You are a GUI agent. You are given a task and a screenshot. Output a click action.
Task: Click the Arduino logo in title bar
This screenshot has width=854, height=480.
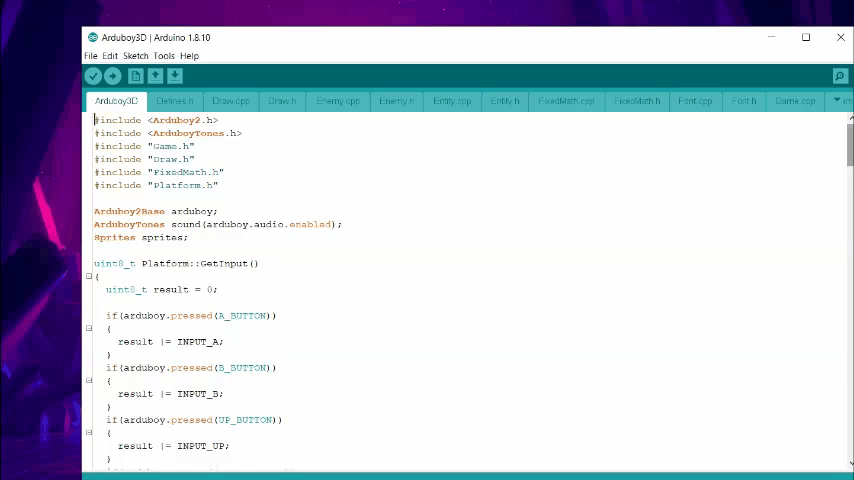tap(92, 38)
